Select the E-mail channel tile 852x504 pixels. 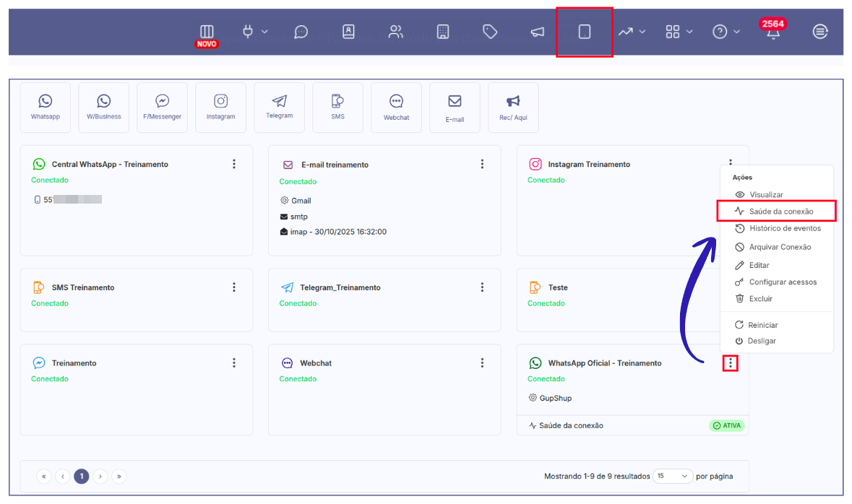[x=455, y=108]
